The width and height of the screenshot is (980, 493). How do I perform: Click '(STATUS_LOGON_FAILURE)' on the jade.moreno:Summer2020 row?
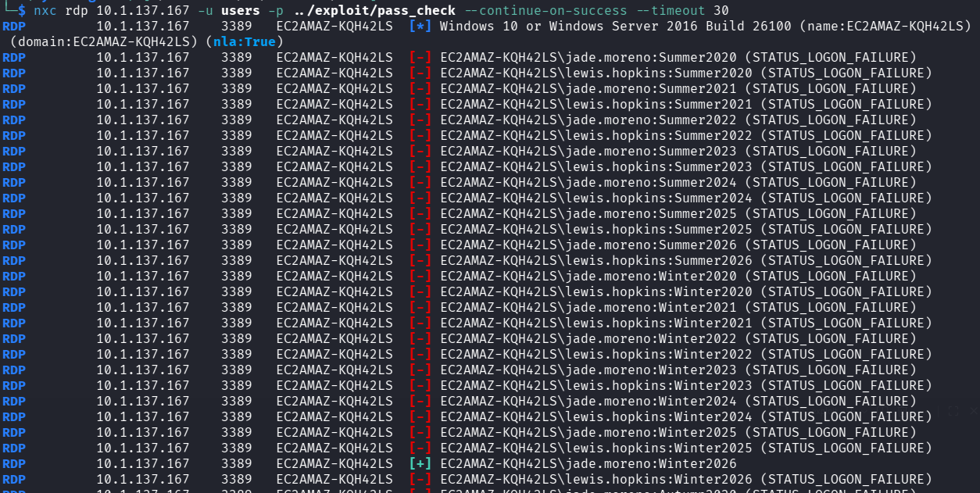point(831,58)
